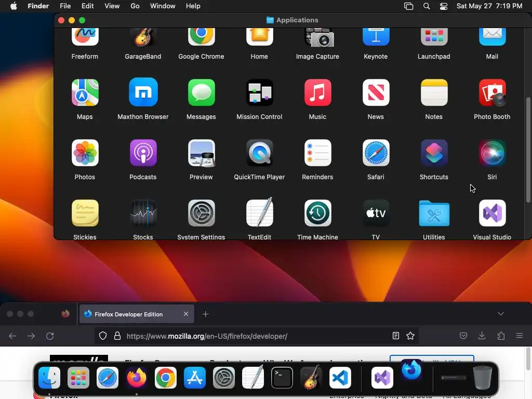The width and height of the screenshot is (532, 399).
Task: Switch to the Firefox Developer Edition tab
Action: pos(137,314)
